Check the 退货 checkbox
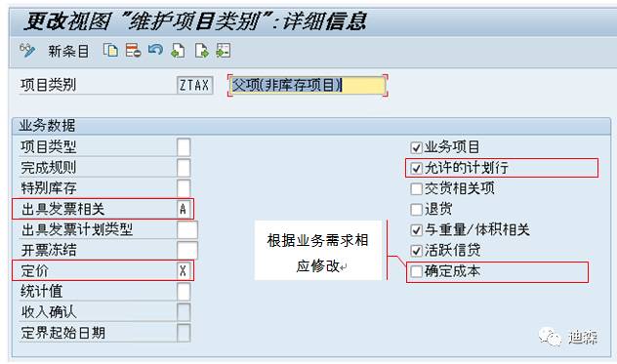Viewport: 617px width, 364px height. [x=416, y=210]
